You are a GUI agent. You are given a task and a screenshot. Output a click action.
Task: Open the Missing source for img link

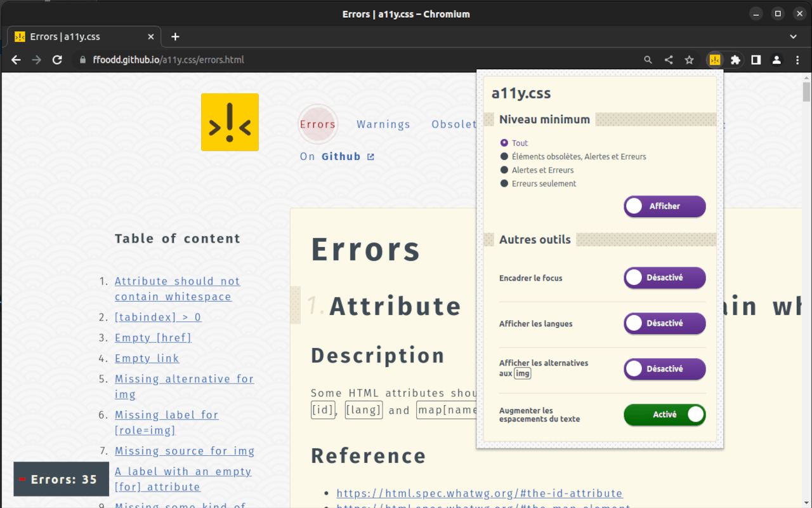pyautogui.click(x=184, y=451)
